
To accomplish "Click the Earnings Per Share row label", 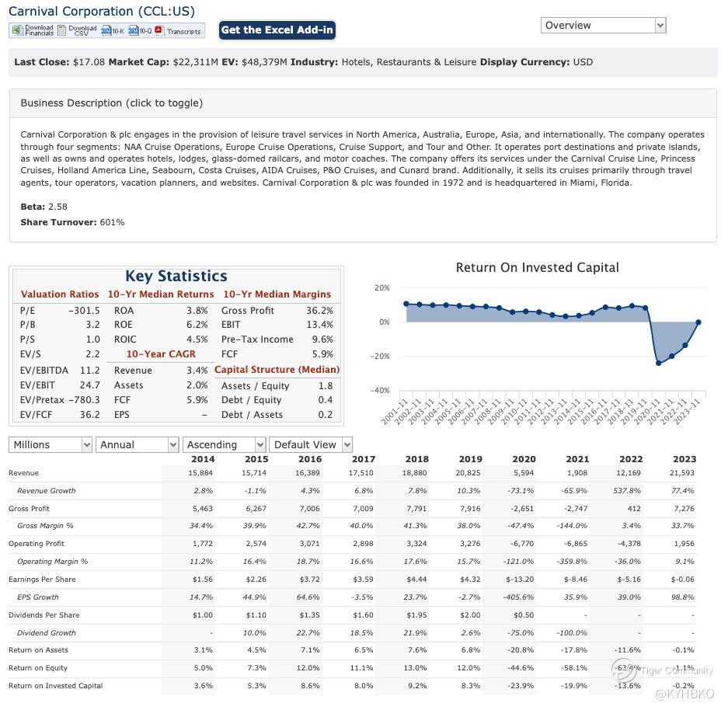I will point(42,579).
